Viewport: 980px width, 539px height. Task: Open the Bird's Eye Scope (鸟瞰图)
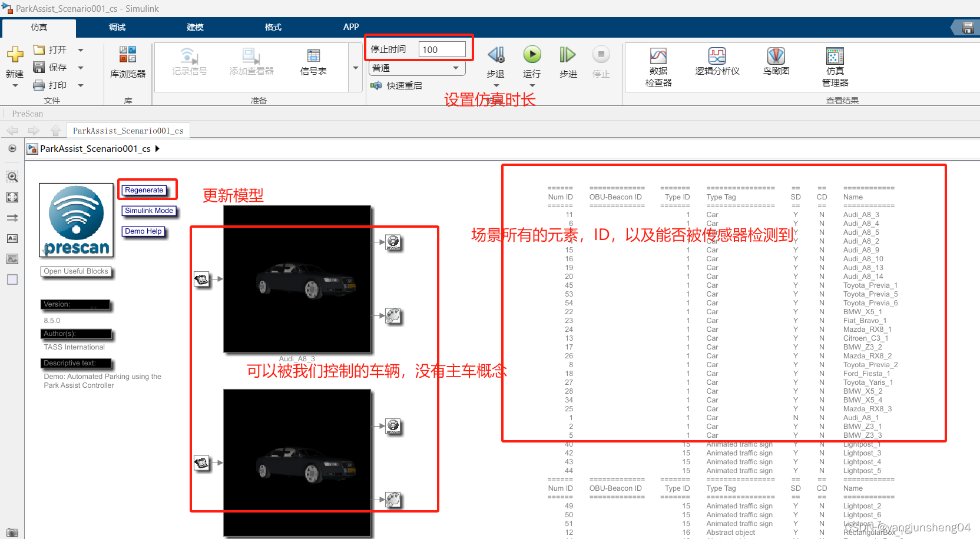pyautogui.click(x=775, y=62)
